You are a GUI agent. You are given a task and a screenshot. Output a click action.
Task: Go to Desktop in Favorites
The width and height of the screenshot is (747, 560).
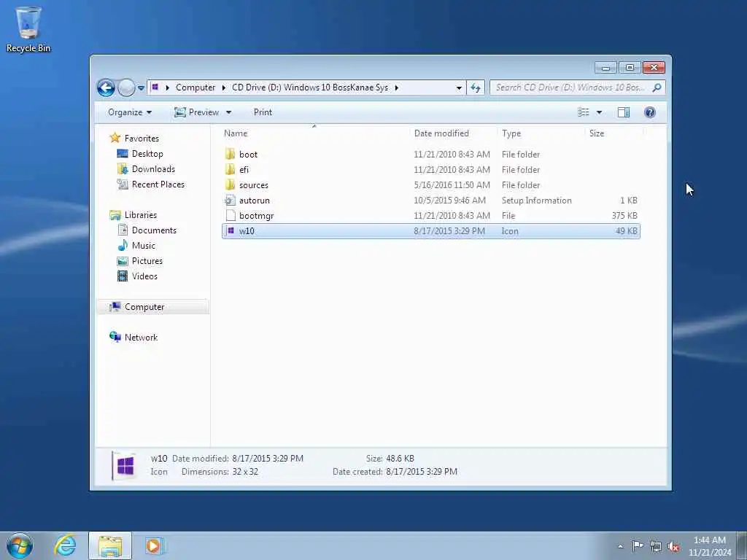pyautogui.click(x=147, y=154)
